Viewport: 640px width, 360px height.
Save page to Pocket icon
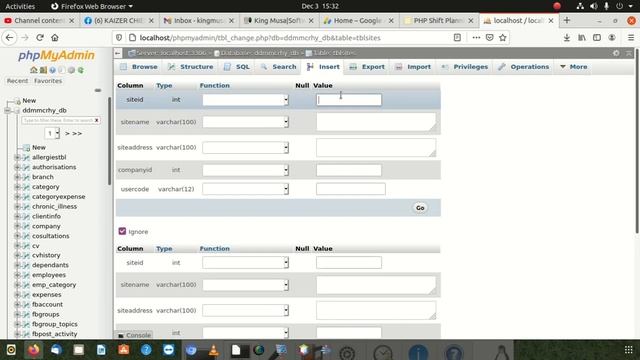click(x=489, y=38)
